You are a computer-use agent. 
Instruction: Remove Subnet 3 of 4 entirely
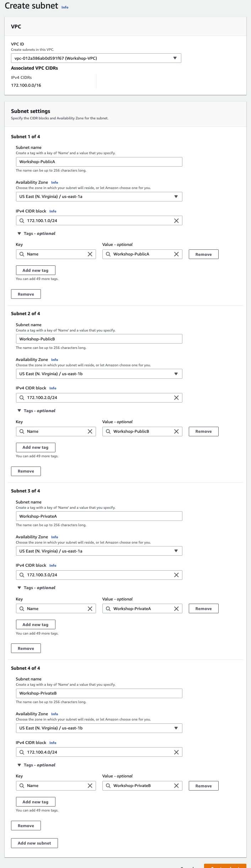click(26, 648)
